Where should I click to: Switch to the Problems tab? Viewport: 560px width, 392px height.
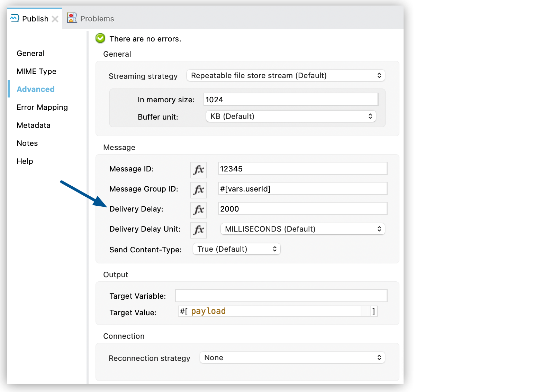pos(96,18)
